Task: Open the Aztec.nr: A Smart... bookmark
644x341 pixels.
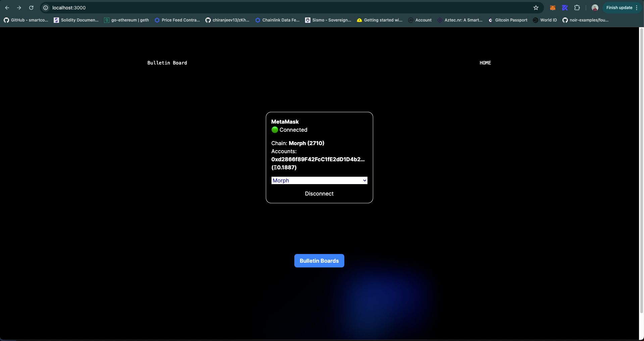Action: [460, 20]
